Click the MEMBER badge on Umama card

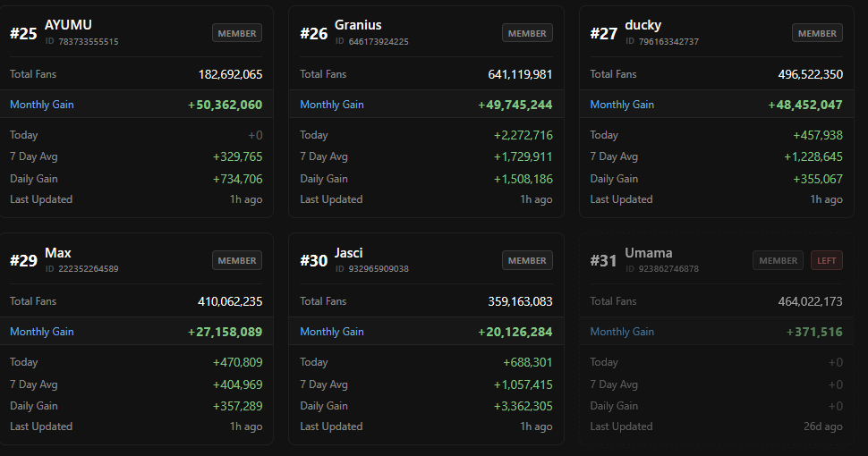[x=778, y=260]
